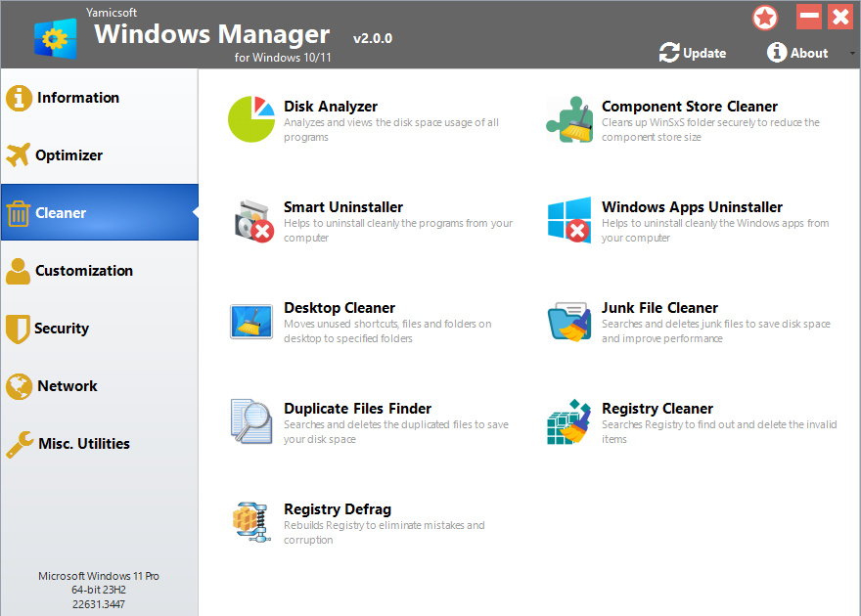Close the Windows Manager window
Viewport: 861px width, 616px height.
[840, 17]
